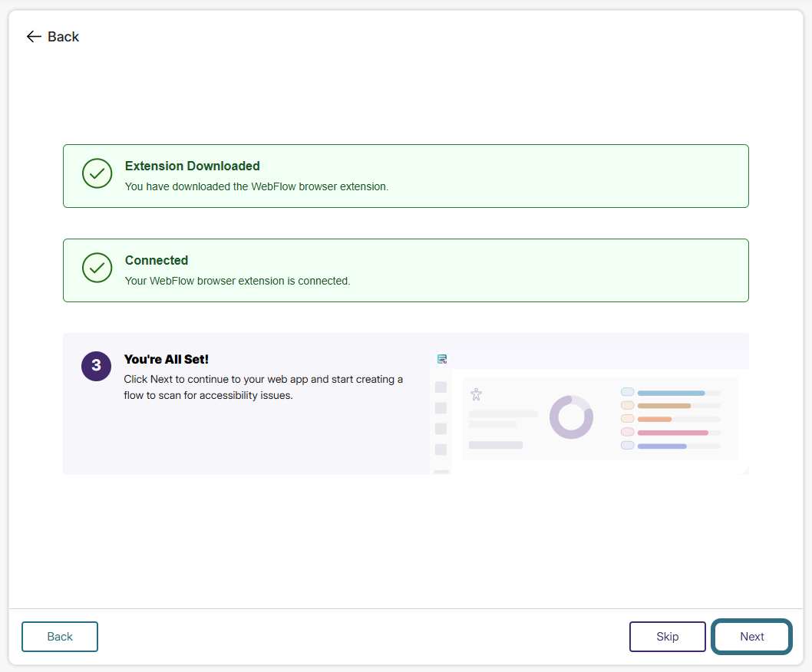Click the Skip button

pyautogui.click(x=668, y=636)
